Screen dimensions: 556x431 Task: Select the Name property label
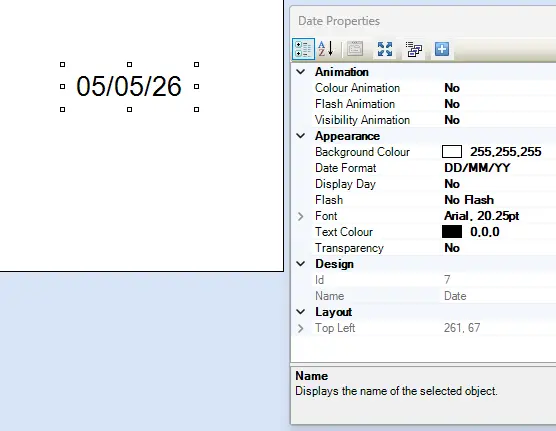click(x=330, y=296)
